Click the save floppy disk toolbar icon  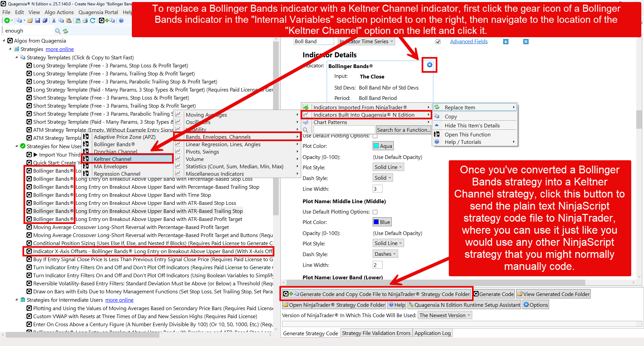tap(38, 20)
